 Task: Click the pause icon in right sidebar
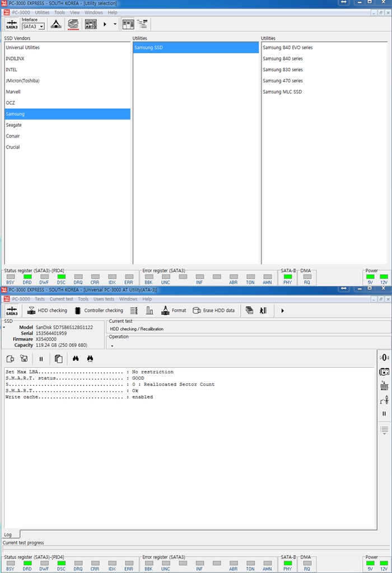(x=384, y=414)
